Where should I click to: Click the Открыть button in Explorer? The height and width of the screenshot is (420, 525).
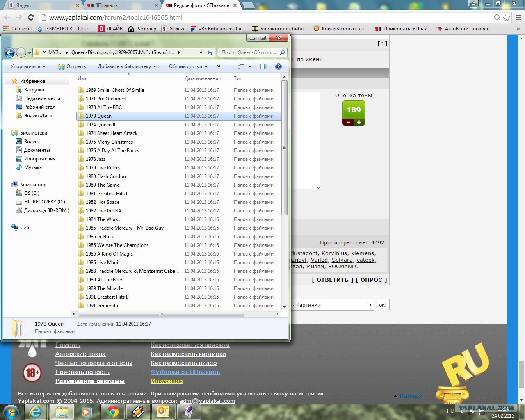click(72, 66)
